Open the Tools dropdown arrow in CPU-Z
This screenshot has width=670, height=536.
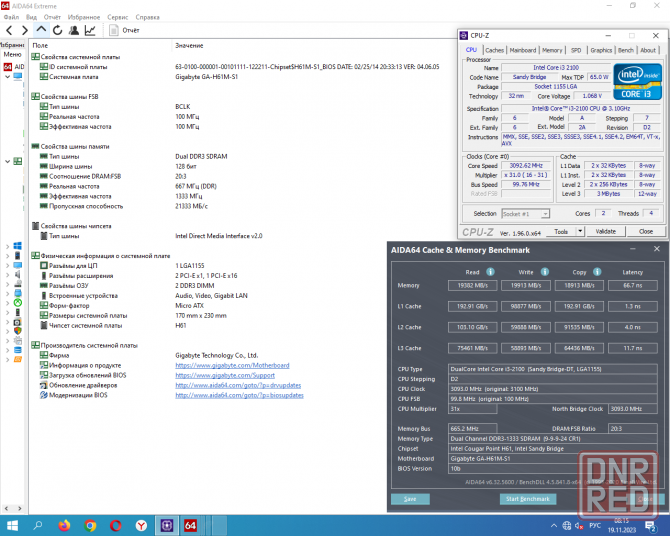pos(580,231)
